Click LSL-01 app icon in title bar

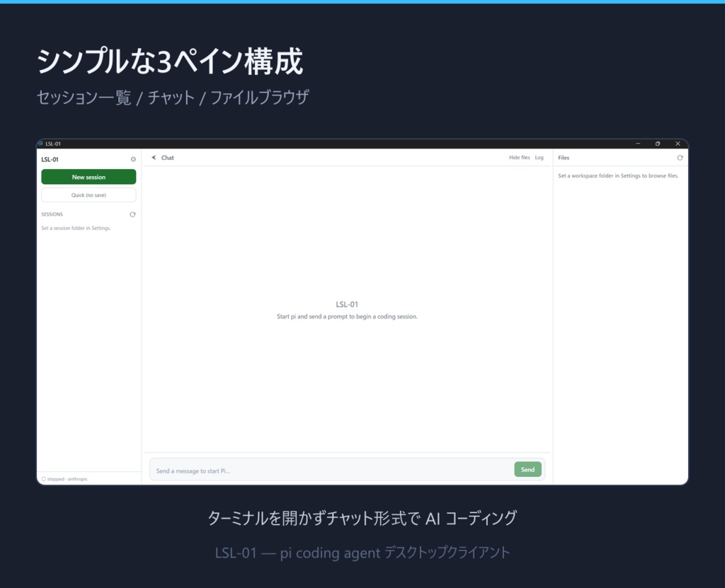pos(40,144)
